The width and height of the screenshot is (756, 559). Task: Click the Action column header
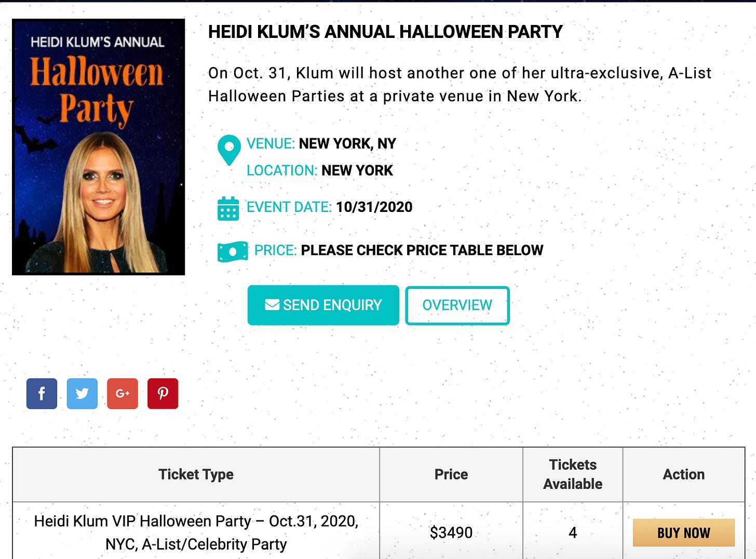pyautogui.click(x=683, y=474)
